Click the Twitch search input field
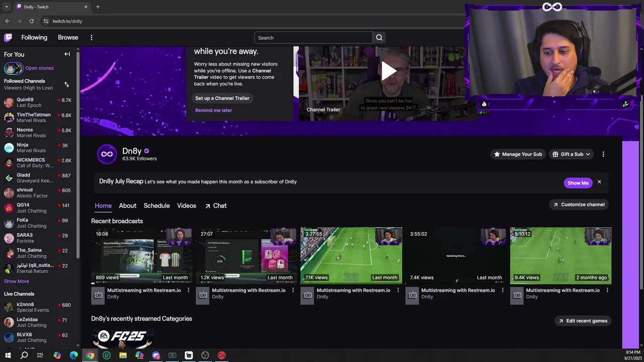This screenshot has width=644, height=362. click(313, 38)
